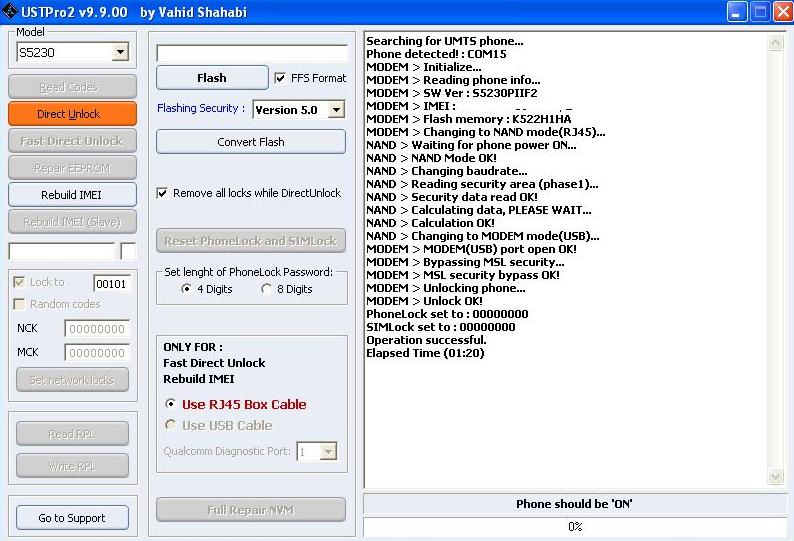
Task: Open the Go to Support button
Action: pos(72,518)
